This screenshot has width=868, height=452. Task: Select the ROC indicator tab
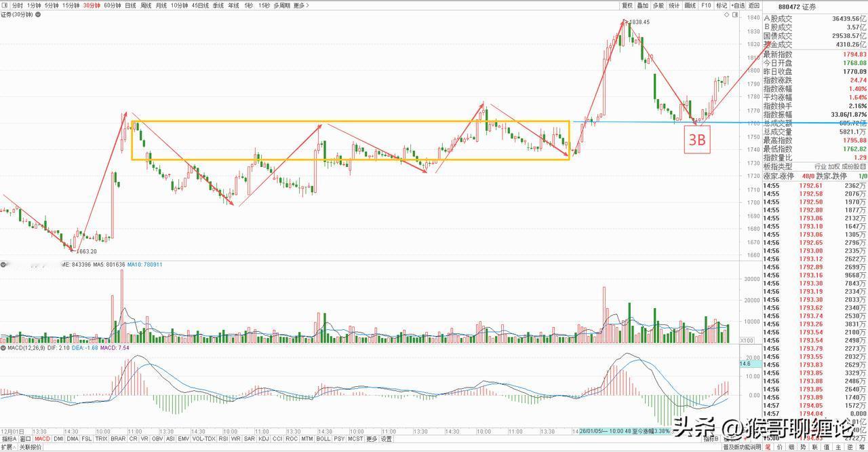(x=292, y=438)
